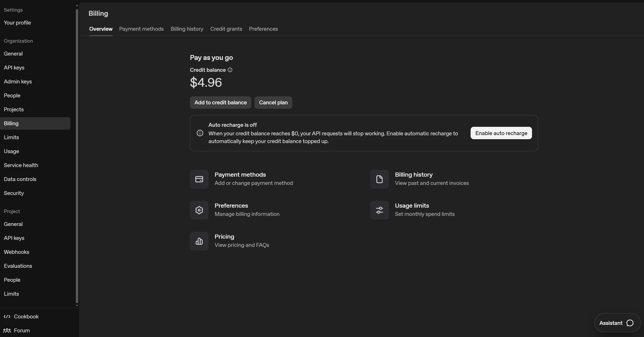Open Webhooks under Project

coord(17,252)
